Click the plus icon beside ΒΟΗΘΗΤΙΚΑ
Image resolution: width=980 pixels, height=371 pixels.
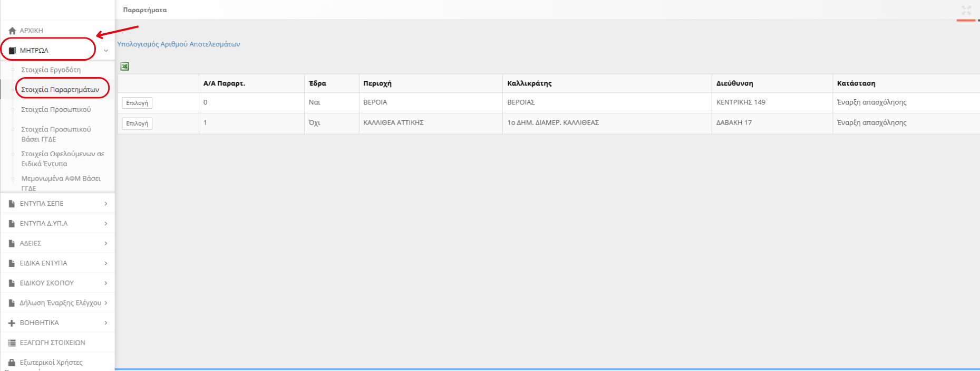click(x=12, y=323)
